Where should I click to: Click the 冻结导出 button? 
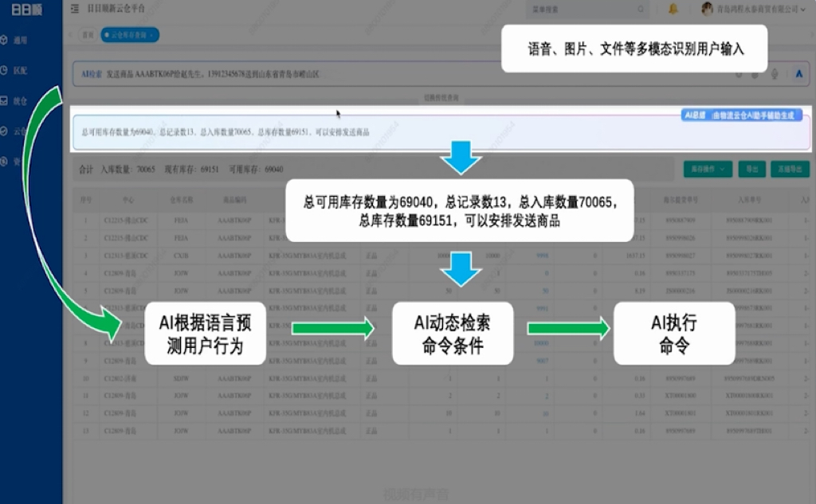[x=792, y=169]
